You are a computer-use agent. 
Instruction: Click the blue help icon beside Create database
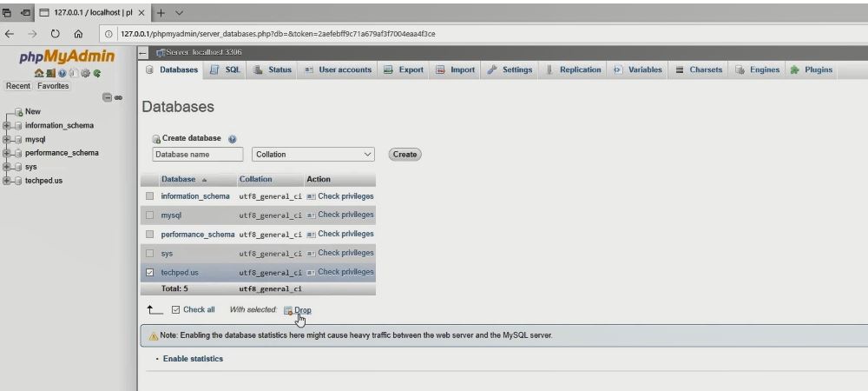point(232,138)
